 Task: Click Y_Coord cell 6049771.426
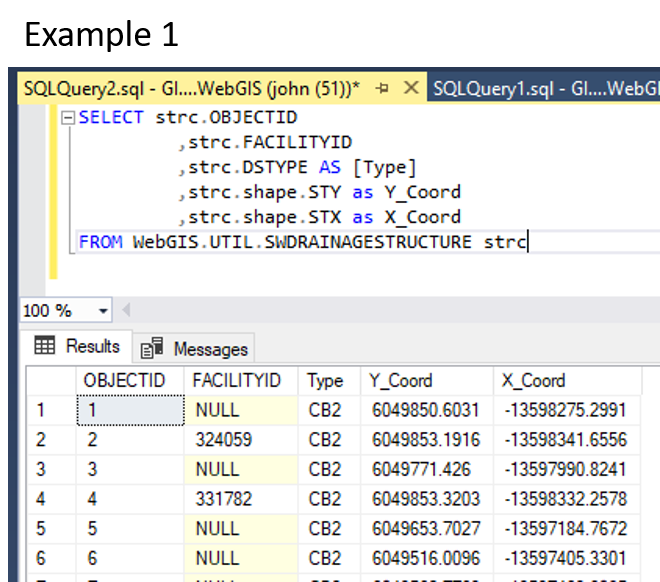[x=427, y=469]
